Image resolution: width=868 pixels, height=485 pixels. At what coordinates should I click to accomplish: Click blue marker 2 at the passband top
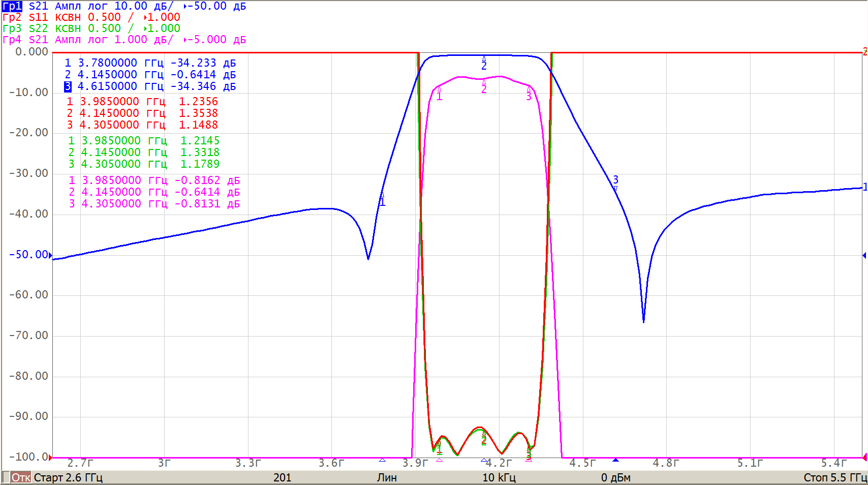484,59
